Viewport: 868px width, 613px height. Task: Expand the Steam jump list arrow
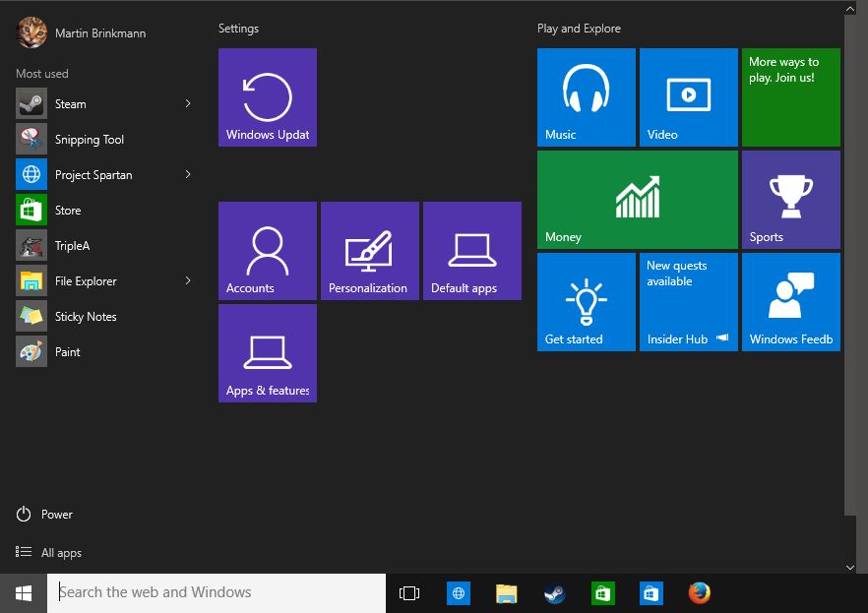[x=188, y=103]
